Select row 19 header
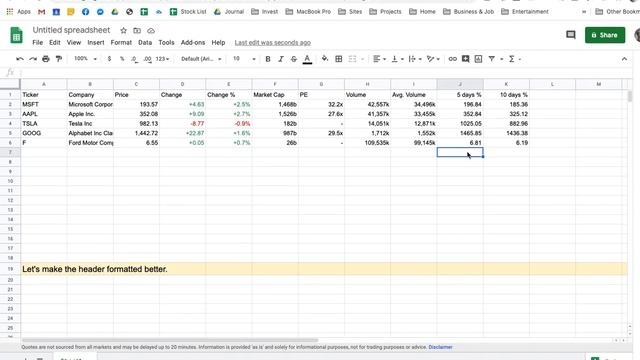 10,269
